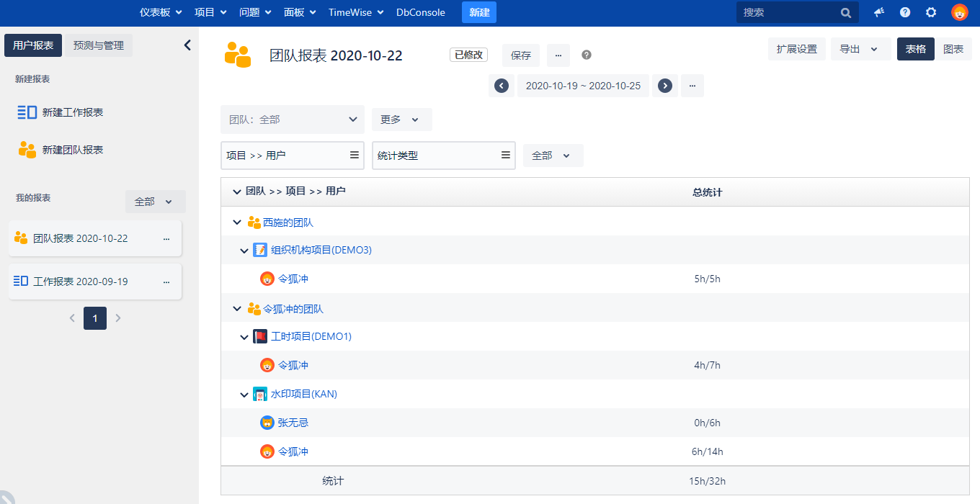The width and height of the screenshot is (980, 504).
Task: Switch view to 图表 chart mode
Action: pos(953,49)
